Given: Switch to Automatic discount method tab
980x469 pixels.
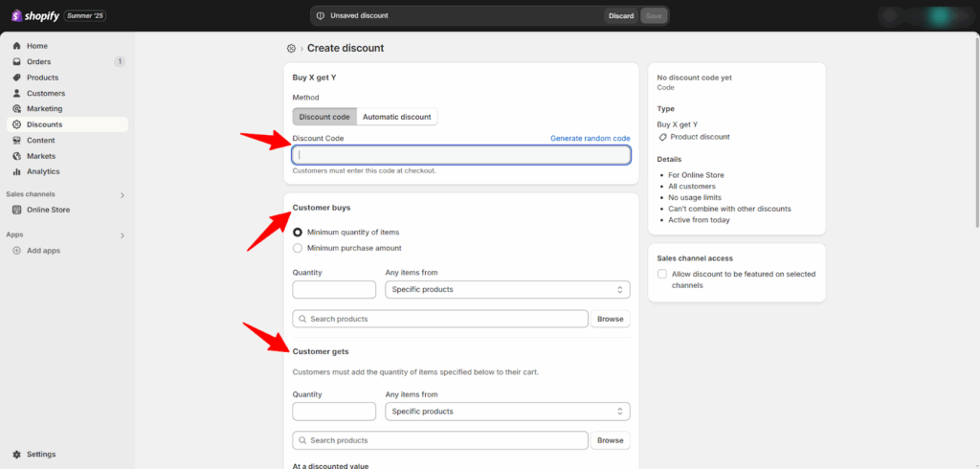Looking at the screenshot, I should (396, 117).
